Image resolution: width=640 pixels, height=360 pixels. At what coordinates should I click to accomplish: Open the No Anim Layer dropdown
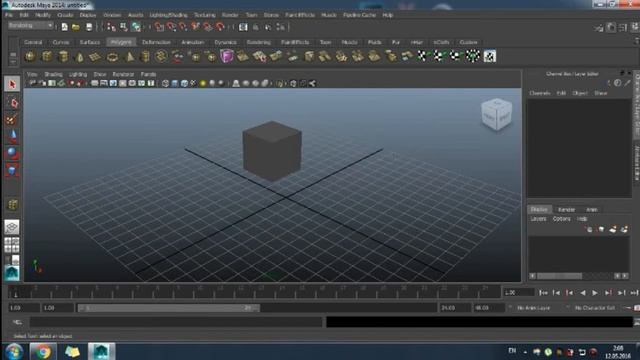[534, 308]
